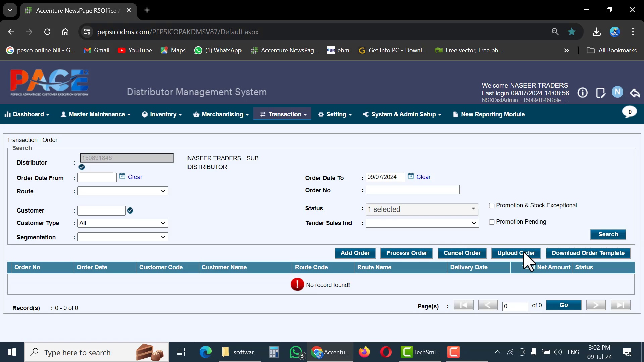The image size is (644, 362).
Task: Open the N user profile avatar
Action: pyautogui.click(x=617, y=92)
